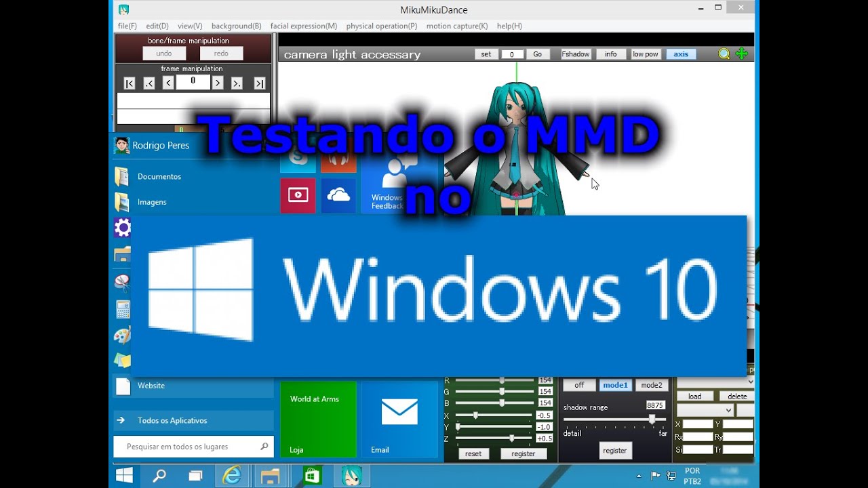
Task: Click the set button
Action: pyautogui.click(x=486, y=54)
